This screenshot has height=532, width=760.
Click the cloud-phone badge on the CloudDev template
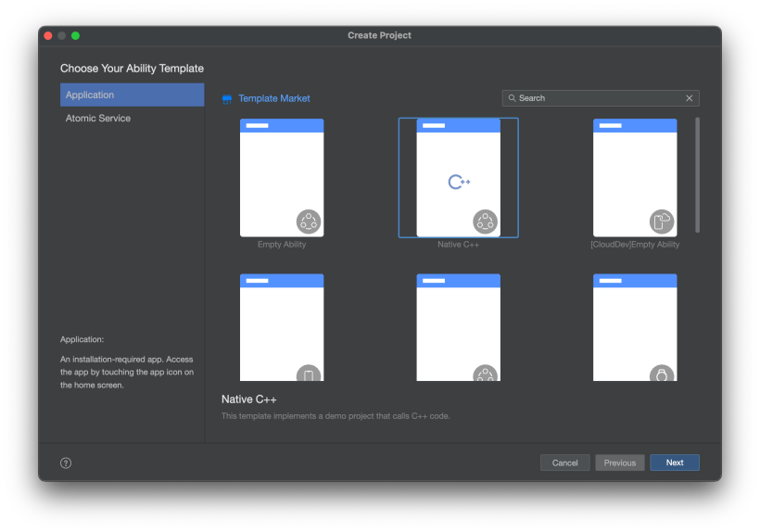point(661,222)
